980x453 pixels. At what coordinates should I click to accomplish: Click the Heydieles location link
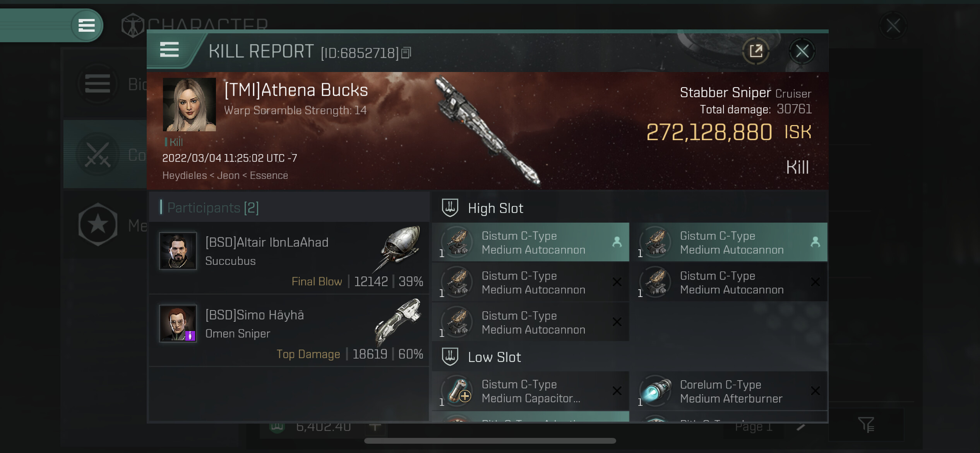pos(185,175)
